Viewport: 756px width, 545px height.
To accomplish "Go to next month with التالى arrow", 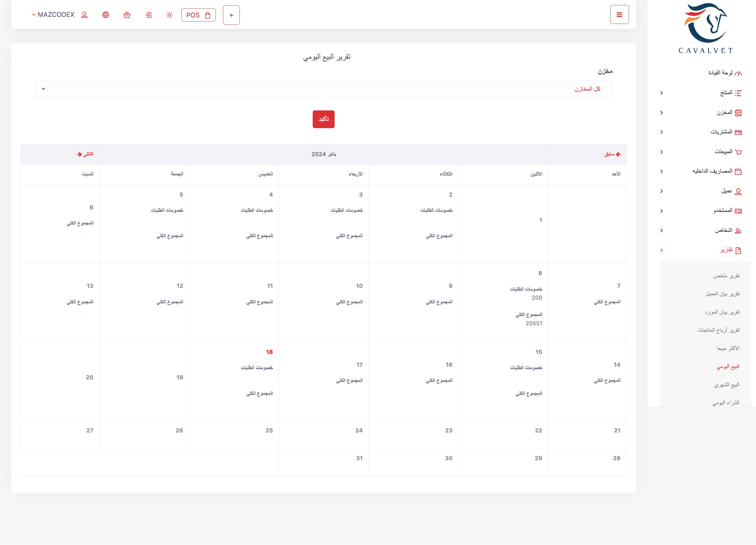I will point(85,154).
